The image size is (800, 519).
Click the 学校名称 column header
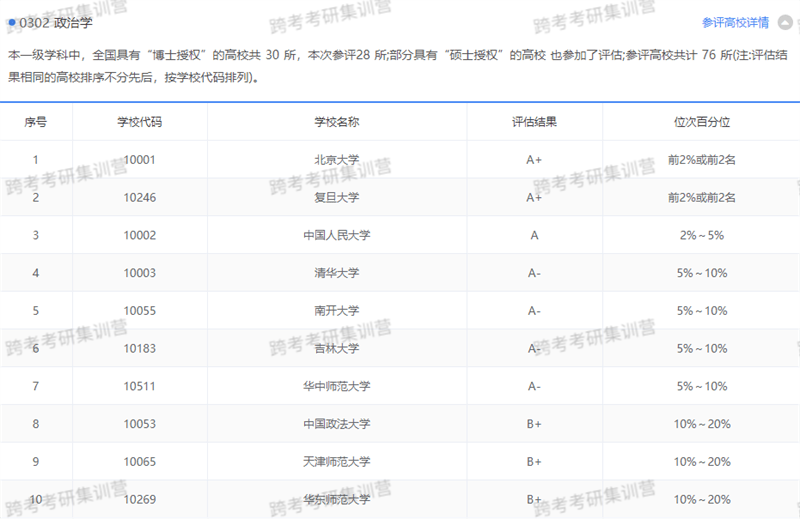[x=337, y=122]
